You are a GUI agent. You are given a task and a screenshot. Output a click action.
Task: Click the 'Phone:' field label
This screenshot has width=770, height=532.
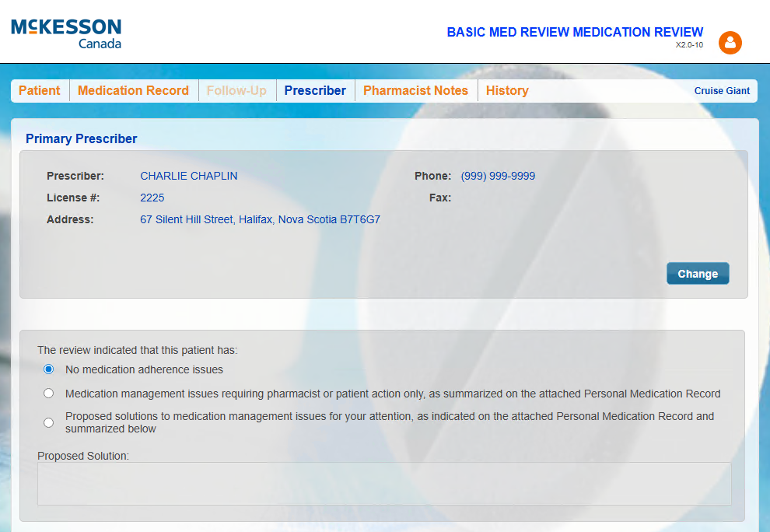pyautogui.click(x=432, y=176)
